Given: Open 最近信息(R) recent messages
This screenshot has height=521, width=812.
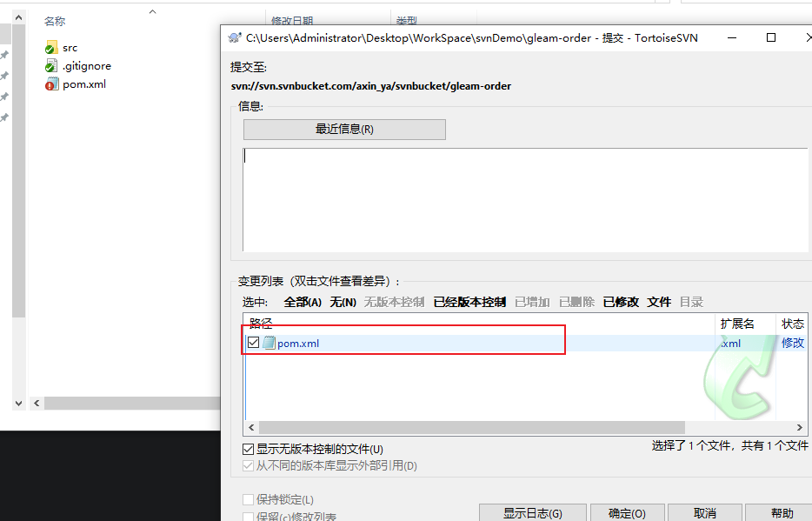Looking at the screenshot, I should [344, 130].
